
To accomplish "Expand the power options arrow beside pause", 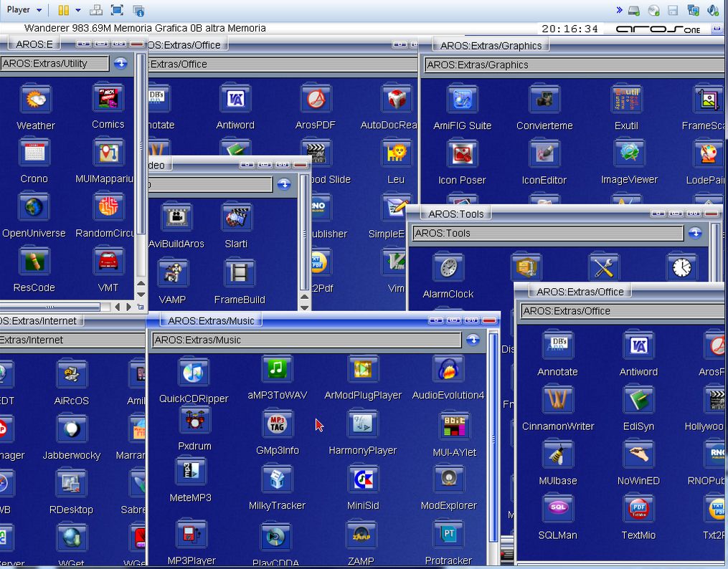I will coord(77,10).
